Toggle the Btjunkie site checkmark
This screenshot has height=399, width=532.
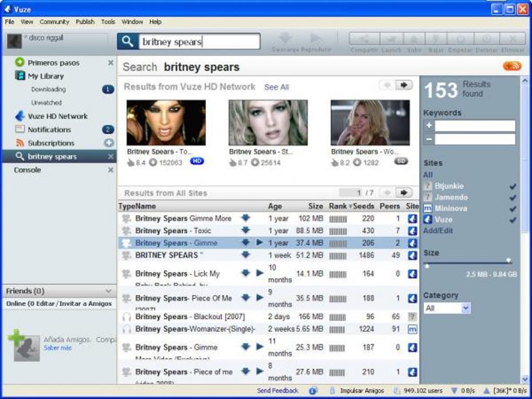pos(513,186)
